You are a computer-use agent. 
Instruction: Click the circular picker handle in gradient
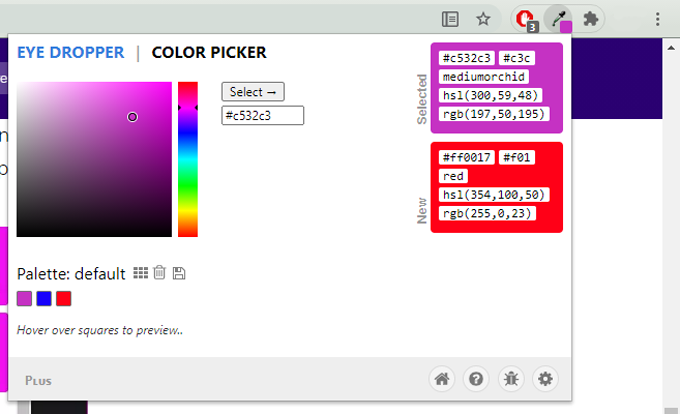point(132,117)
